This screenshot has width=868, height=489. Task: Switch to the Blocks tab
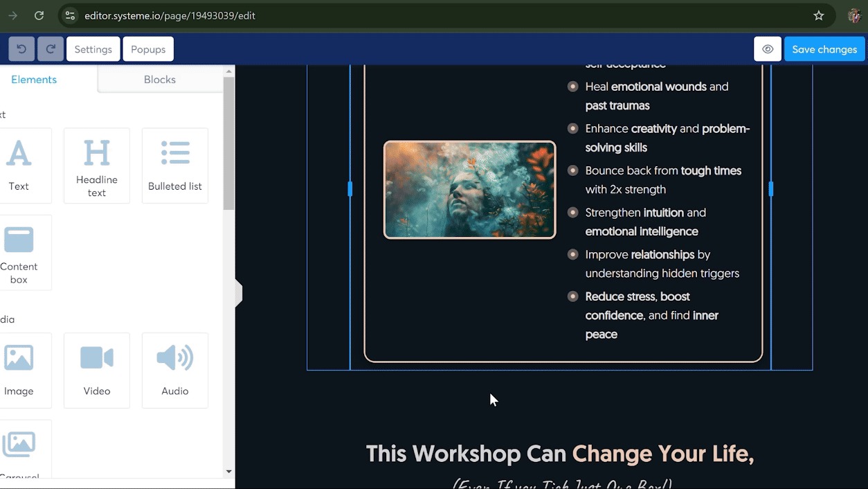[160, 80]
